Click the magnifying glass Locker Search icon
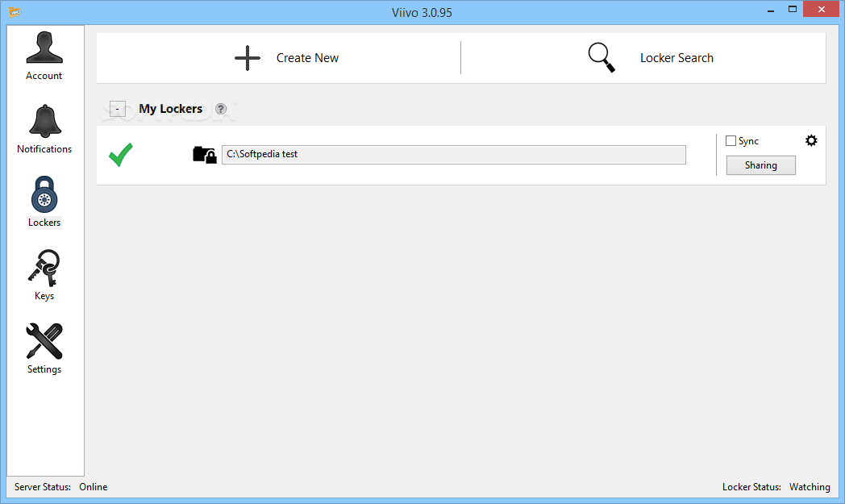The height and width of the screenshot is (504, 845). click(601, 57)
